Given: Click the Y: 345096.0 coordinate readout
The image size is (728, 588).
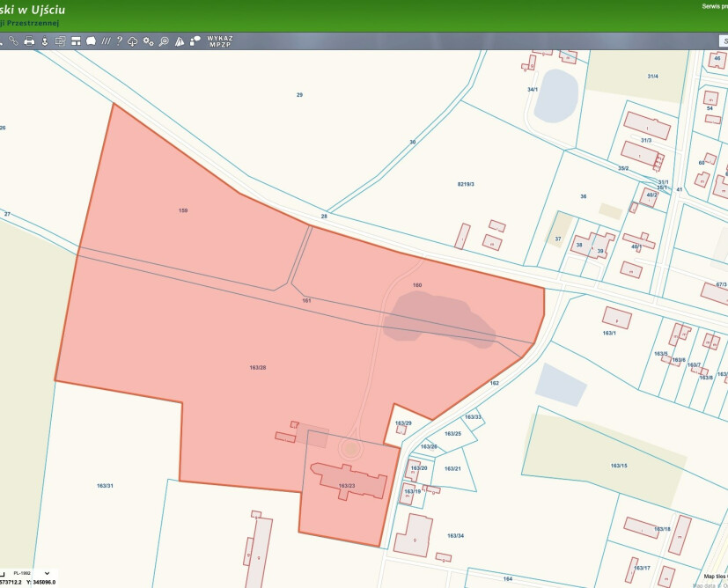Looking at the screenshot, I should [40, 583].
